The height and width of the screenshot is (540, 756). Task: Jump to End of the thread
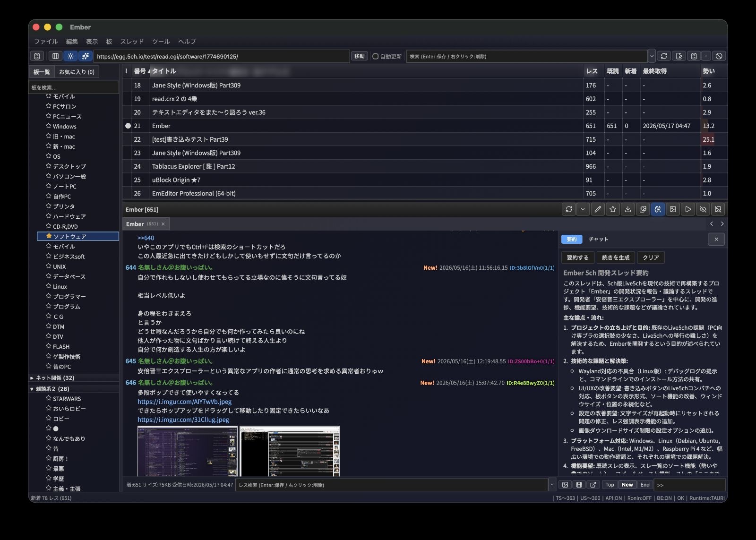tap(645, 485)
